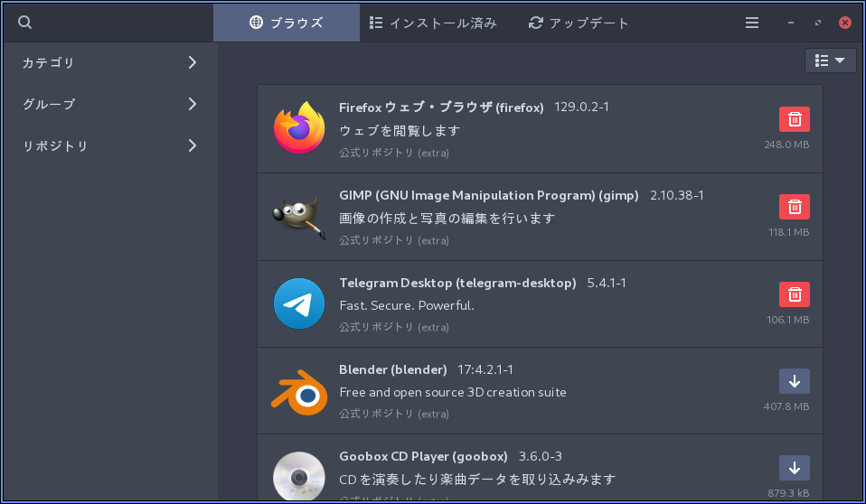Viewport: 866px width, 504px height.
Task: Select the Goobox CD Player title text
Action: point(423,456)
